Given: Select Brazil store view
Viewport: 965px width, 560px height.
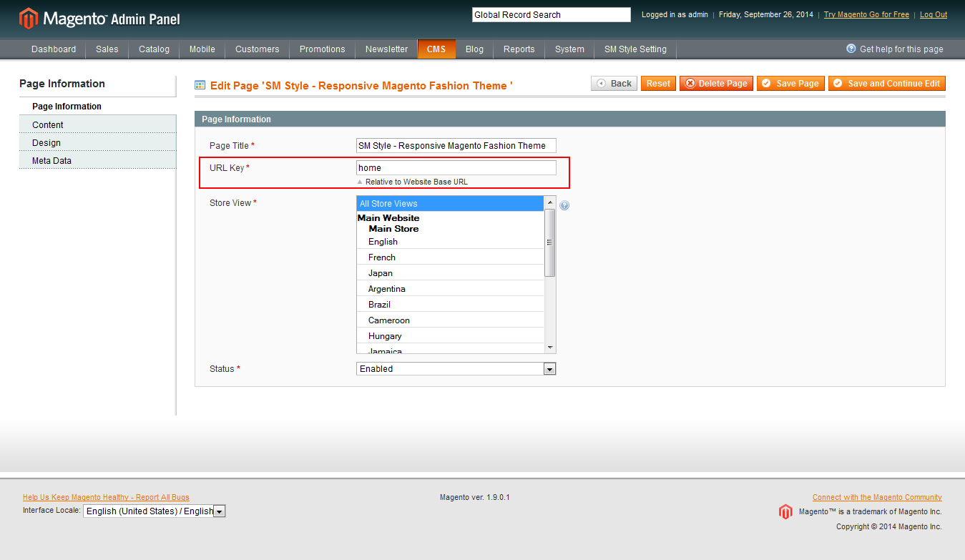Looking at the screenshot, I should pyautogui.click(x=451, y=305).
